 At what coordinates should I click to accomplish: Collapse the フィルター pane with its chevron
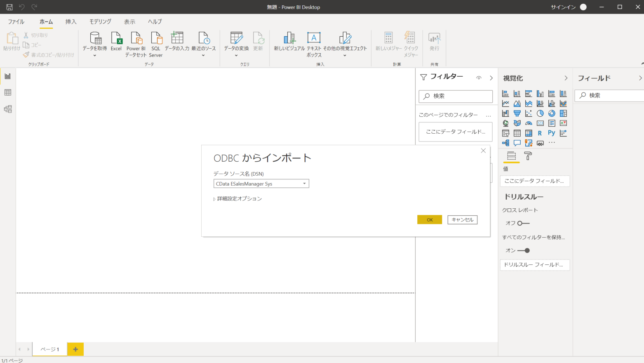tap(491, 78)
